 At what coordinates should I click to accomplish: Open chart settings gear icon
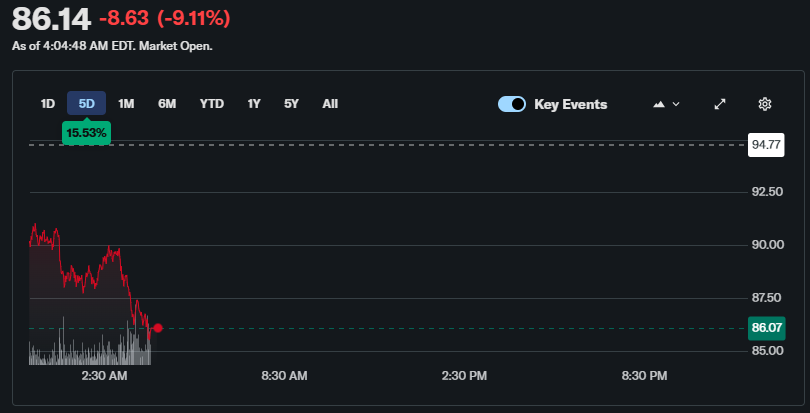[x=765, y=104]
